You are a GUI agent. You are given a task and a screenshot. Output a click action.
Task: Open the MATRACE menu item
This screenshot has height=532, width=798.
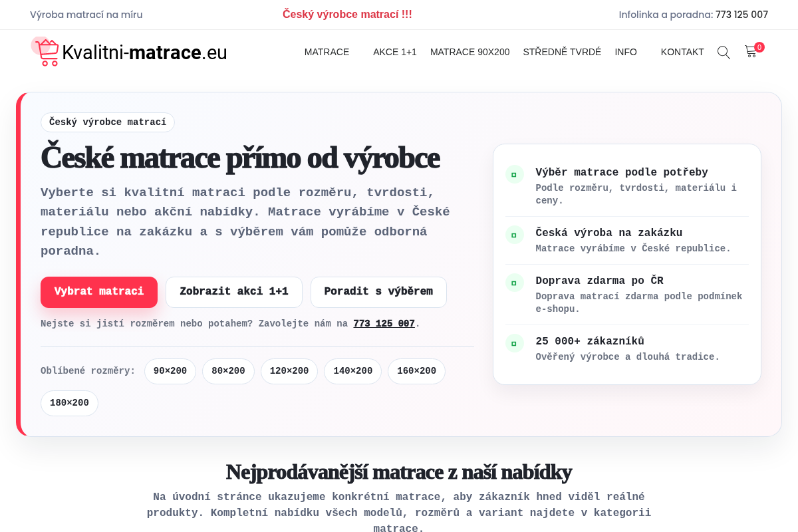point(327,52)
